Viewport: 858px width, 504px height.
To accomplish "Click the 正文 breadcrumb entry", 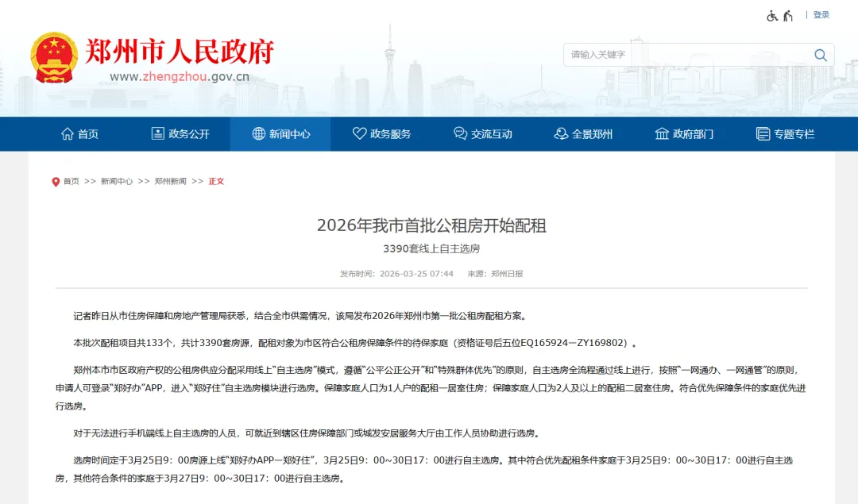I will click(x=216, y=182).
